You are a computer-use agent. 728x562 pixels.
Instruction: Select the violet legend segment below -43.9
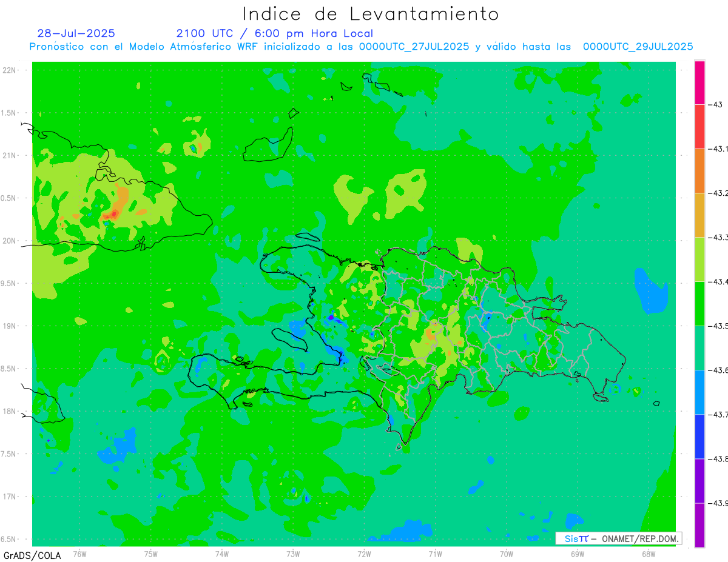click(699, 525)
